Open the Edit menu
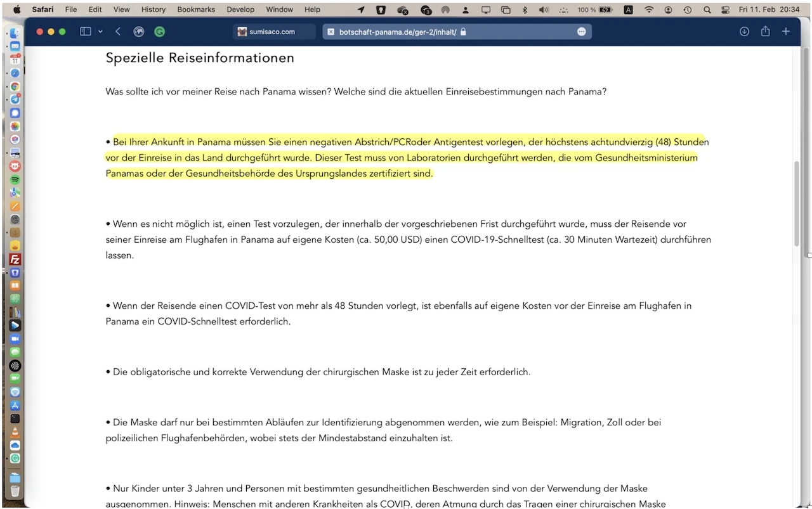The height and width of the screenshot is (509, 812). (x=95, y=10)
